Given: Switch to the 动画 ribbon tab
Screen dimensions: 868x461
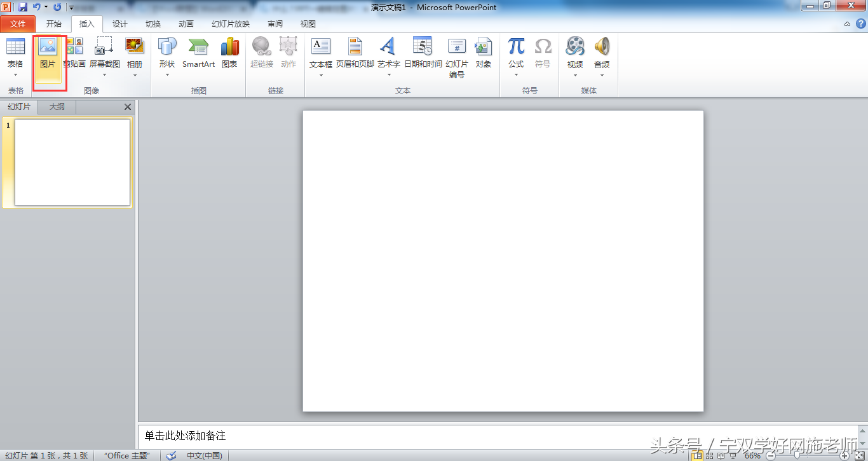Looking at the screenshot, I should (186, 24).
